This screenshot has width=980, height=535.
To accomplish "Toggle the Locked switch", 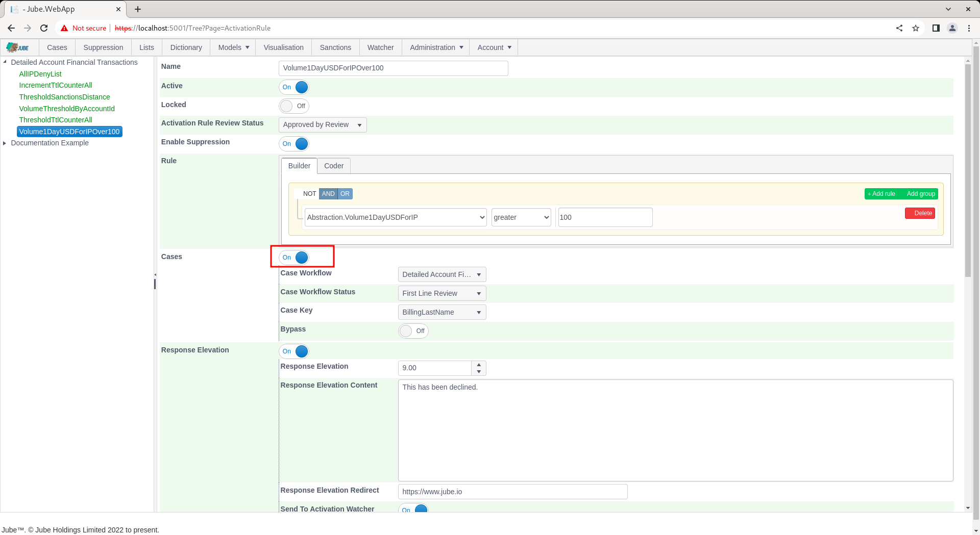I will (295, 106).
